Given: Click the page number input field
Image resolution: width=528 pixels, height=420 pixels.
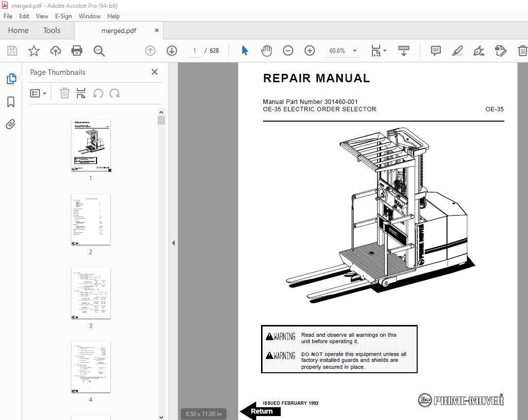Looking at the screenshot, I should [194, 51].
